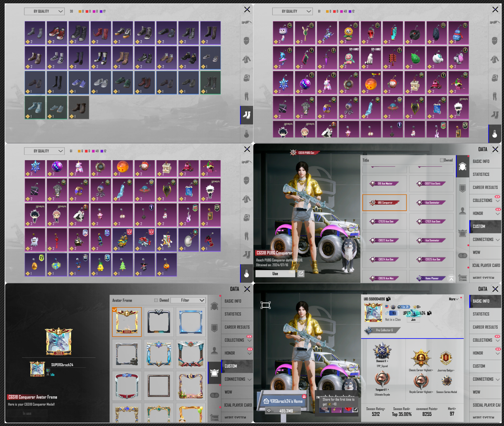The width and height of the screenshot is (504, 426).
Task: Click the person silhouette icon in Title window sidebar
Action: (x=462, y=211)
